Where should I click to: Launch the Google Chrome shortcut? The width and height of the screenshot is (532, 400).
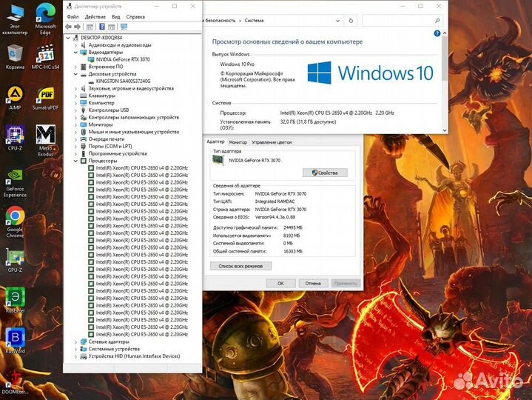(15, 221)
